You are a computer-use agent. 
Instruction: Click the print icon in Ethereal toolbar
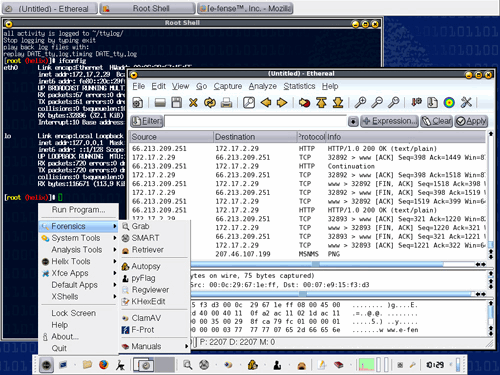[x=226, y=103]
